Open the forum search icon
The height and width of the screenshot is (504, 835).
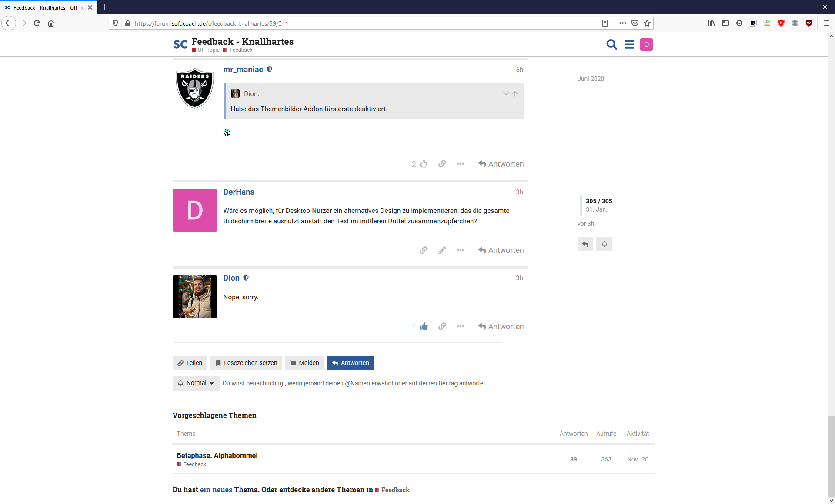point(611,44)
